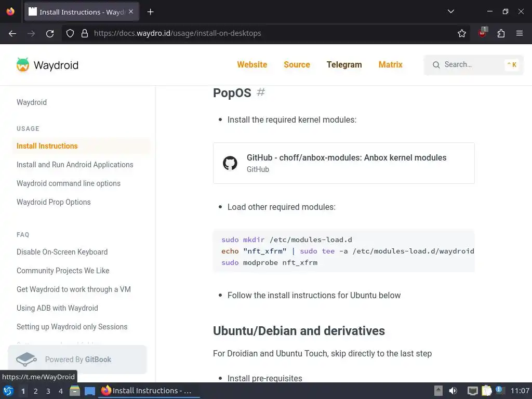Click the 'sudo mkdir /etc/modules-load.d' code line

click(287, 240)
